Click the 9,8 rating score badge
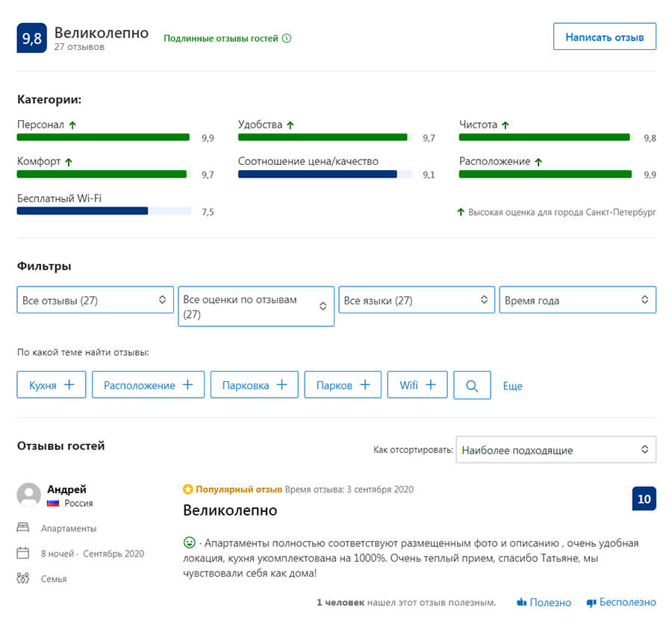 32,39
